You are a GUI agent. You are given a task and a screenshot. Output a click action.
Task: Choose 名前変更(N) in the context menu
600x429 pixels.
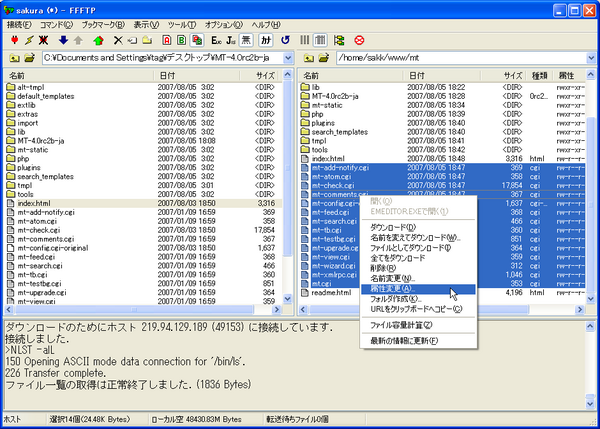click(418, 279)
